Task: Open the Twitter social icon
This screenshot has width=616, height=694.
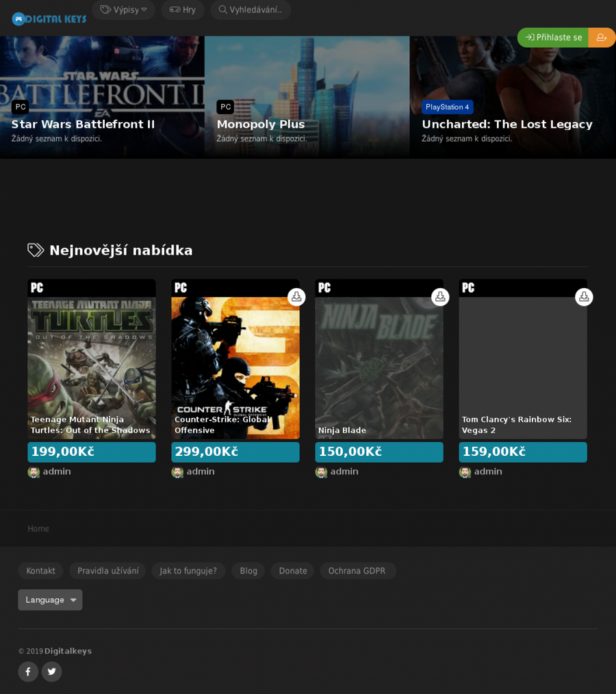Action: click(52, 671)
